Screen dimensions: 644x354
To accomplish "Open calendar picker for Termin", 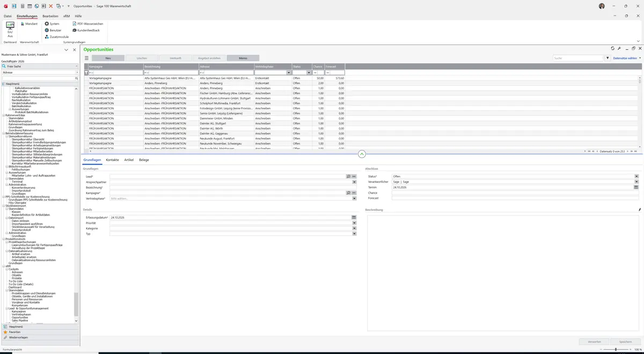I will pyautogui.click(x=636, y=187).
